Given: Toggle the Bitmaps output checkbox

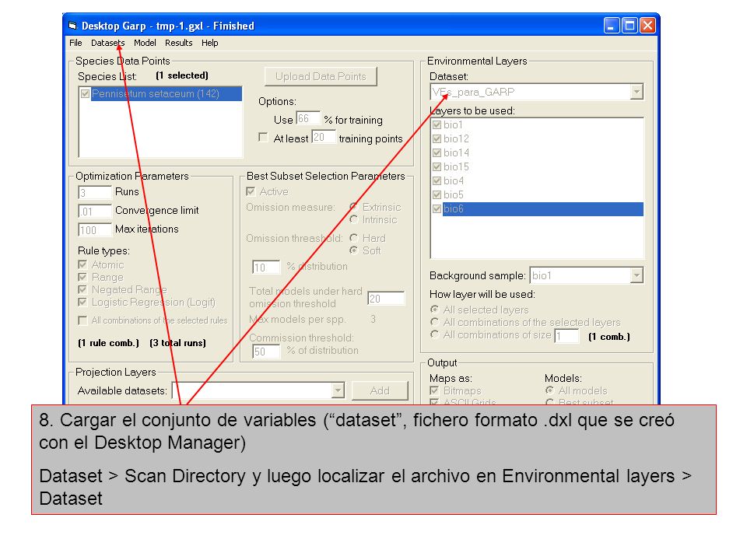Looking at the screenshot, I should coord(434,390).
